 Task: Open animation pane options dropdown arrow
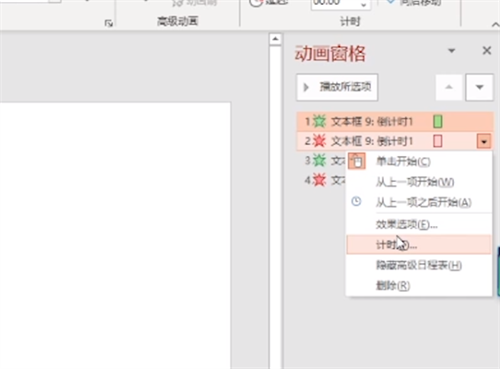(451, 51)
